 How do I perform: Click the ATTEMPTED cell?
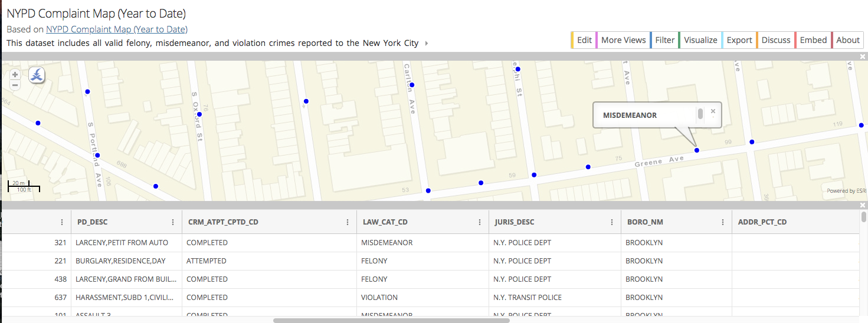(269, 261)
